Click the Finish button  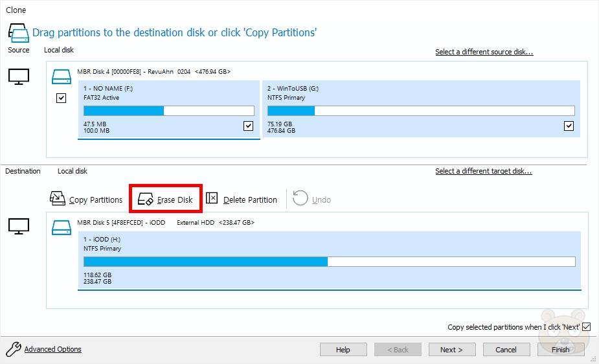[561, 350]
